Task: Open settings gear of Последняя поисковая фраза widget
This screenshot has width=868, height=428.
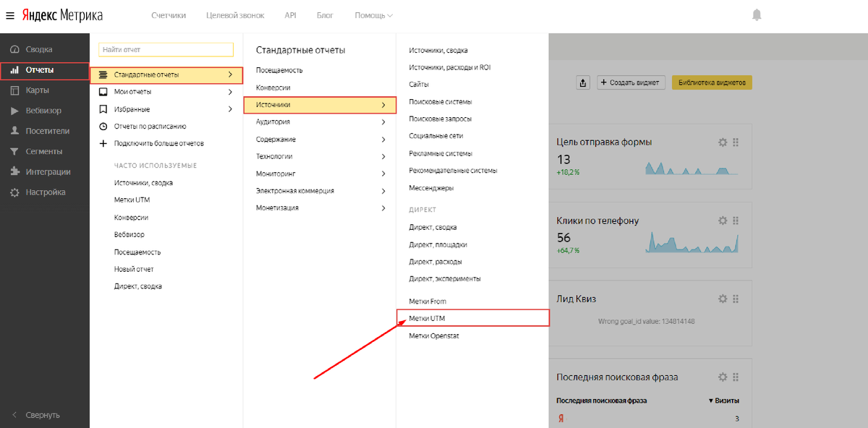Action: [722, 377]
